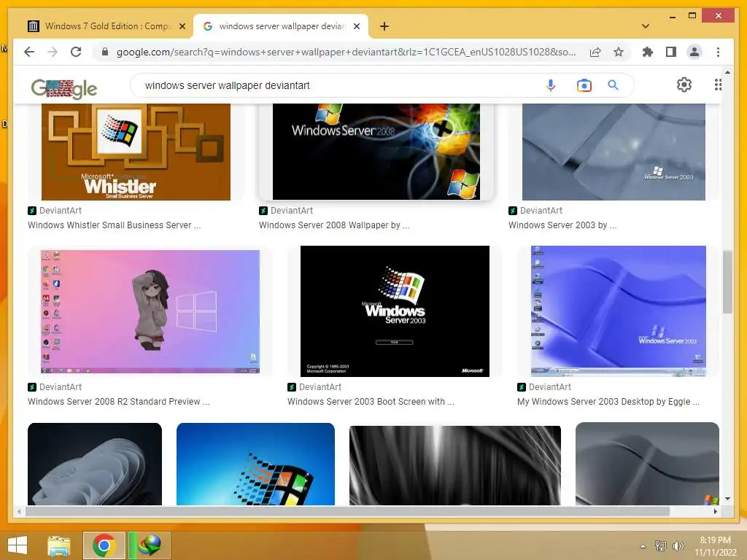Show hidden system tray icons
This screenshot has height=560, width=747.
643,546
